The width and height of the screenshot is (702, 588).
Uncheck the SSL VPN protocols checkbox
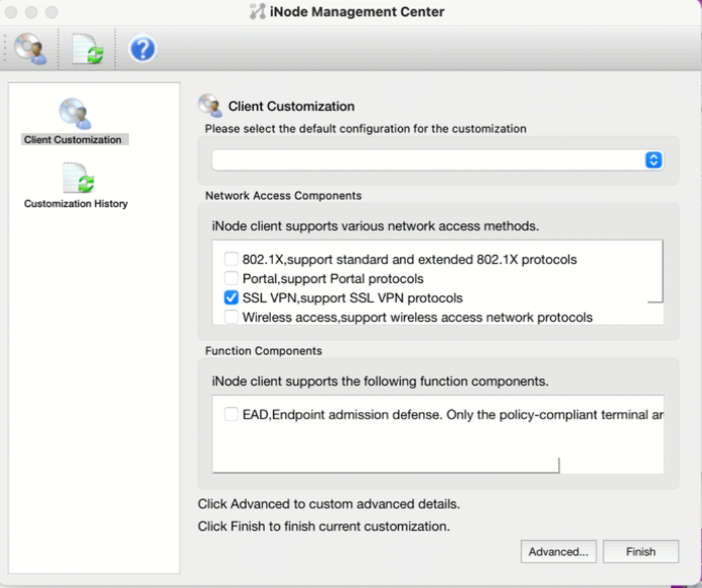click(x=231, y=298)
